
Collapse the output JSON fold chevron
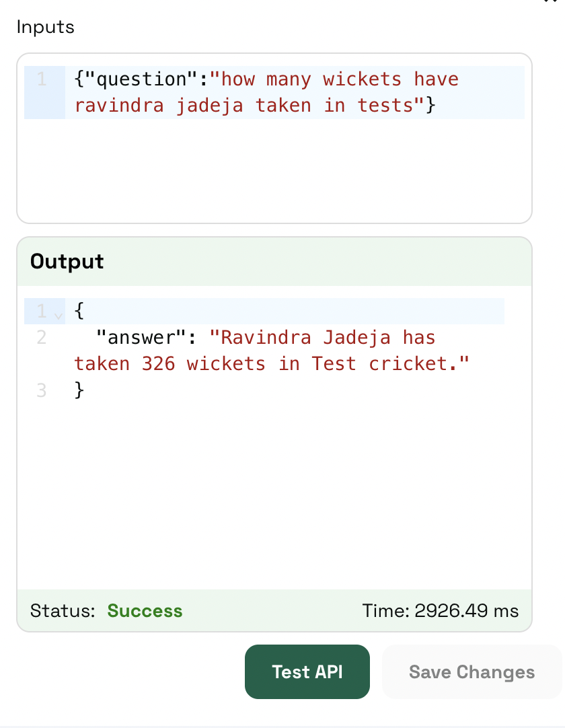[x=58, y=314]
